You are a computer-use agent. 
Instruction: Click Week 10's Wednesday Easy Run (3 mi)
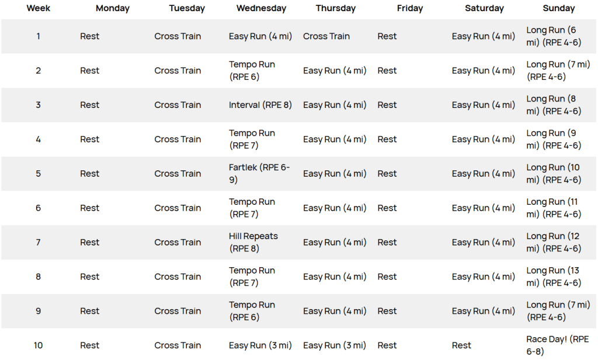click(x=260, y=345)
